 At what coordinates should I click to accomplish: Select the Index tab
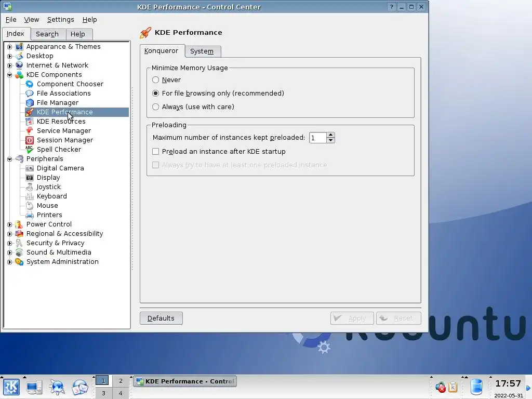pos(16,34)
